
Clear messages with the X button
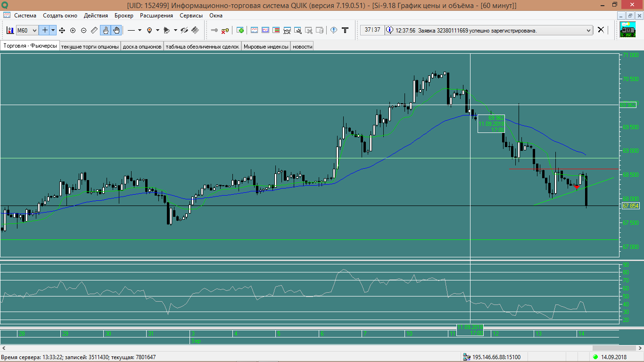coord(601,30)
